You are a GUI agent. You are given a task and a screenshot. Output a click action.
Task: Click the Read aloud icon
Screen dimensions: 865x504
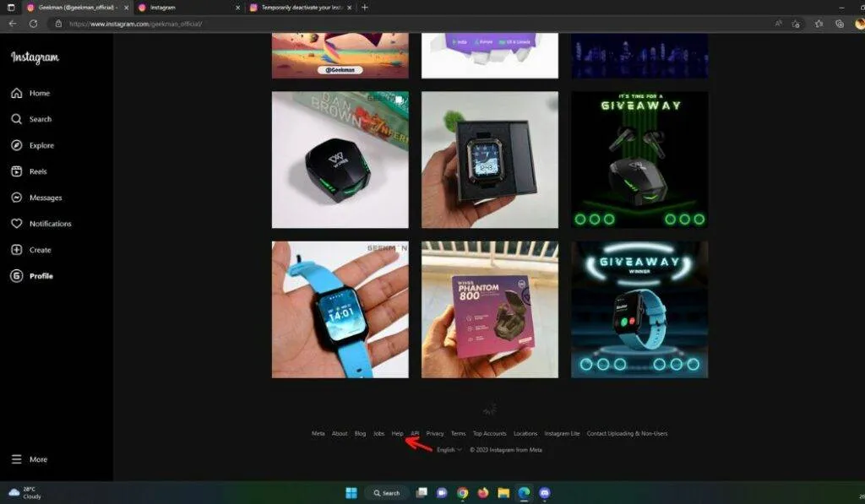click(778, 24)
